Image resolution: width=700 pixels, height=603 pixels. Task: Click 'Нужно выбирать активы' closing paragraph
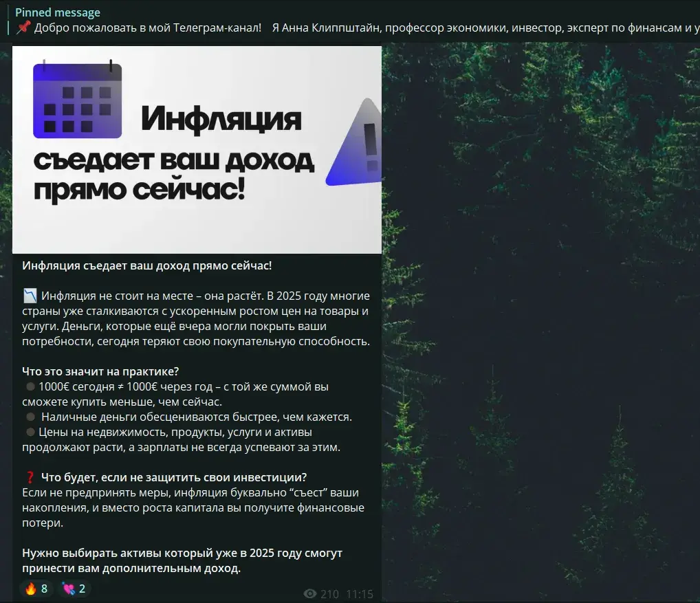click(x=182, y=560)
